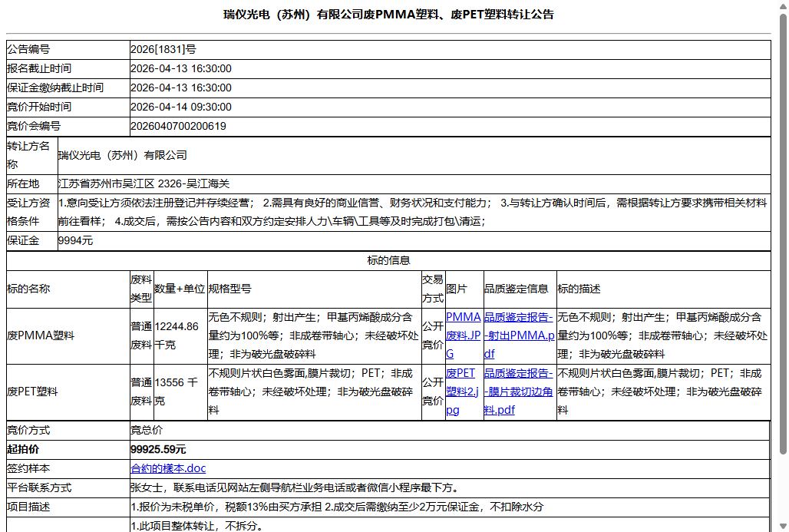Click the 报名截止时间 label

click(39, 68)
